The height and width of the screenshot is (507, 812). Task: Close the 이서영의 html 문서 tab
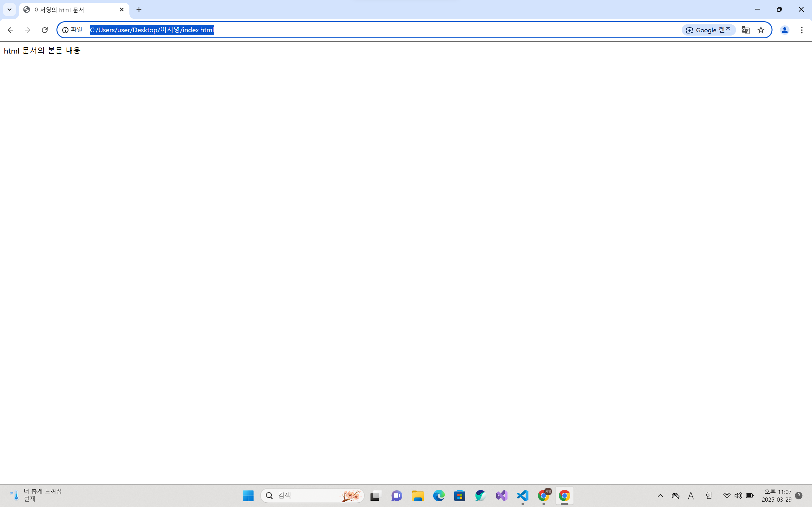pyautogui.click(x=122, y=10)
